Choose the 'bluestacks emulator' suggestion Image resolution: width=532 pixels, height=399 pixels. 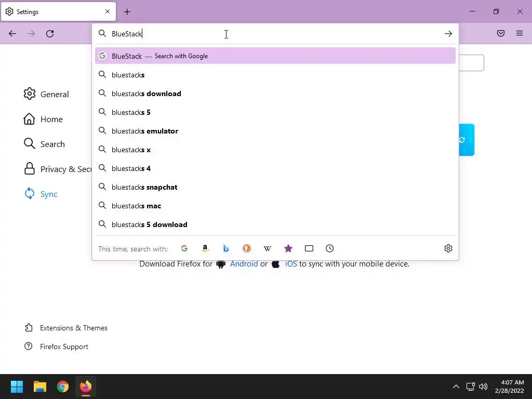point(275,130)
